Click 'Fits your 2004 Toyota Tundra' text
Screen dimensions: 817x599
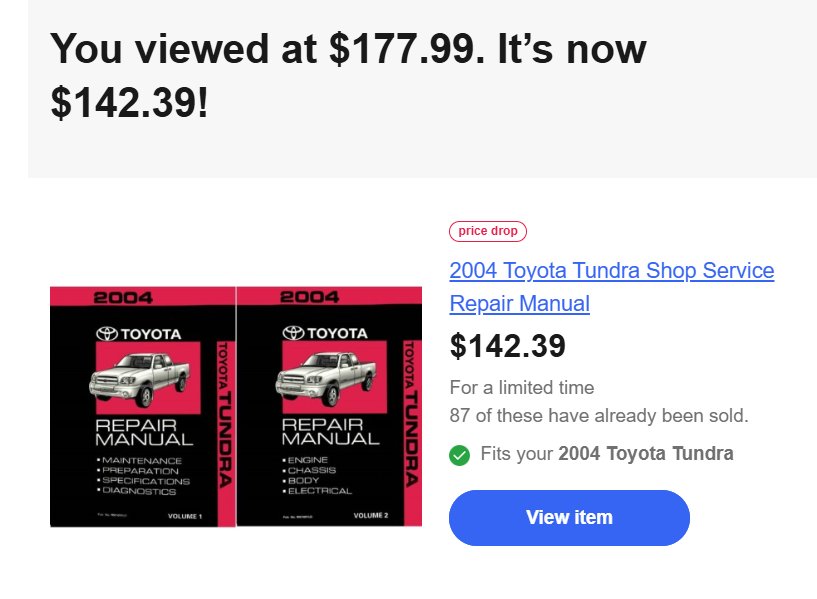click(x=606, y=454)
